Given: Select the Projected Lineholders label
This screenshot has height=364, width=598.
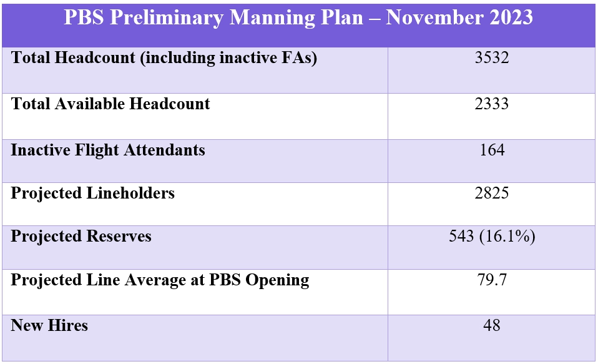Looking at the screenshot, I should coord(92,194).
